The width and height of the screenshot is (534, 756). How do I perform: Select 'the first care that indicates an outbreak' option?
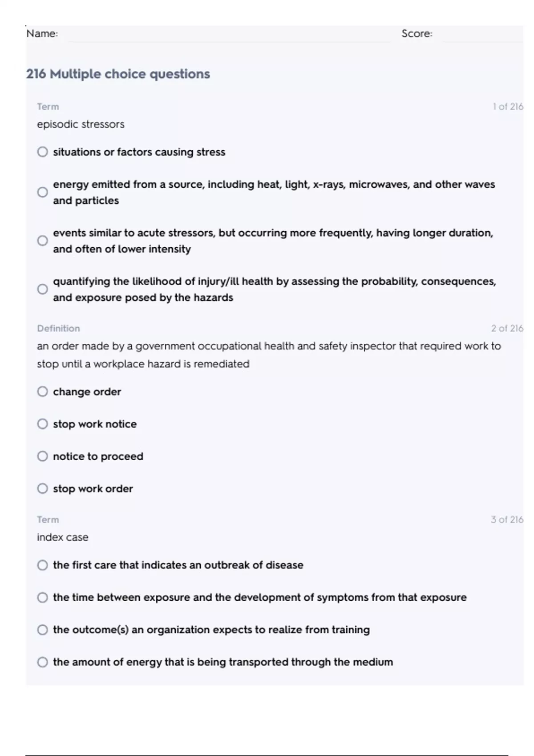click(x=42, y=565)
